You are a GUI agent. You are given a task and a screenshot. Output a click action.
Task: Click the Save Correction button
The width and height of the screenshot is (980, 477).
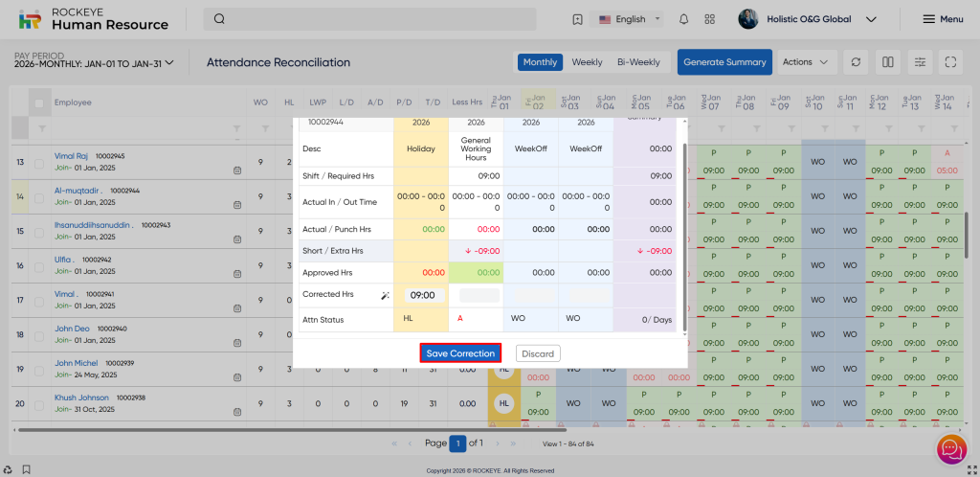460,353
